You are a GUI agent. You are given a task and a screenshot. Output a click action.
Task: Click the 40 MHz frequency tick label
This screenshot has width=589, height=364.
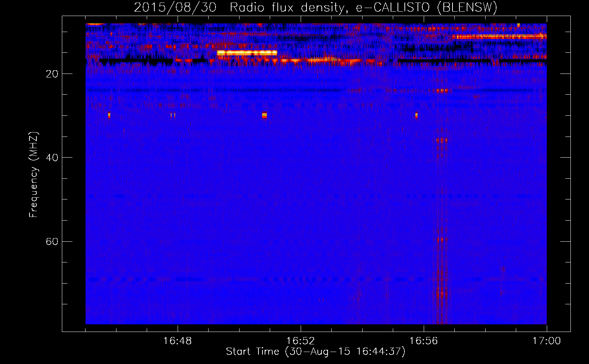click(52, 158)
